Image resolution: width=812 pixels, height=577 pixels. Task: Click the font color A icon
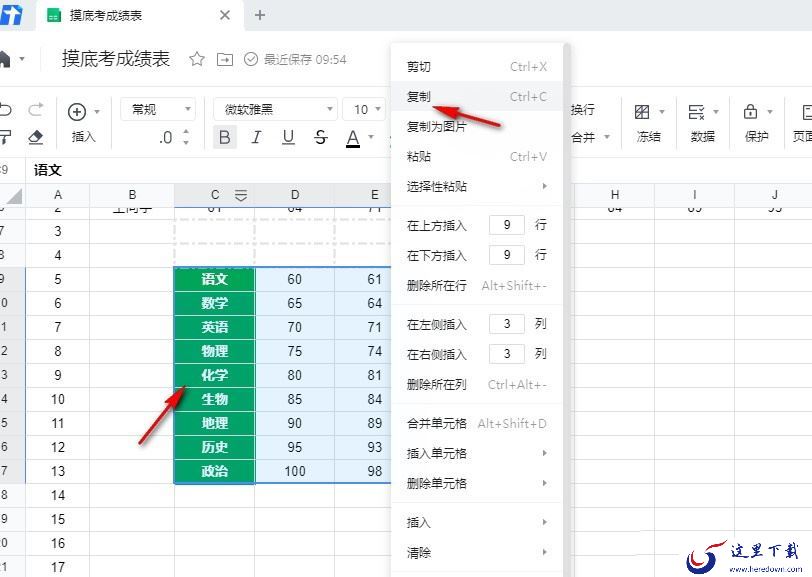click(x=353, y=138)
